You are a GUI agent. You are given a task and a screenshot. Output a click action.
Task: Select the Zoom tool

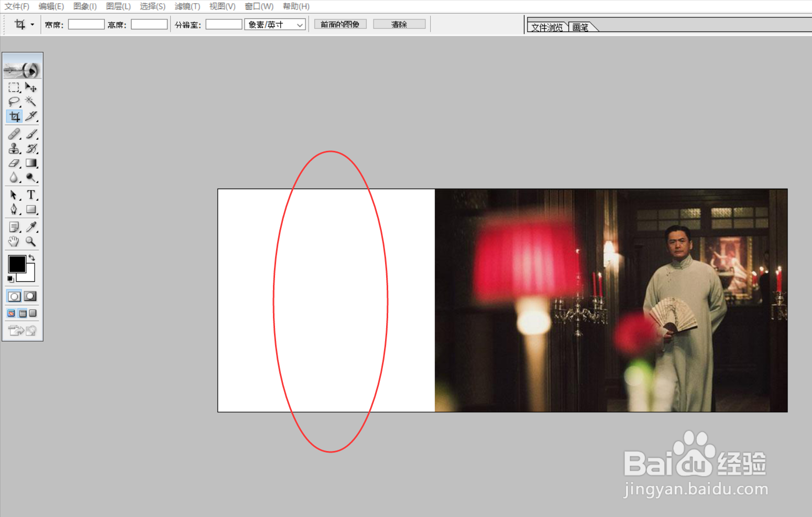31,241
